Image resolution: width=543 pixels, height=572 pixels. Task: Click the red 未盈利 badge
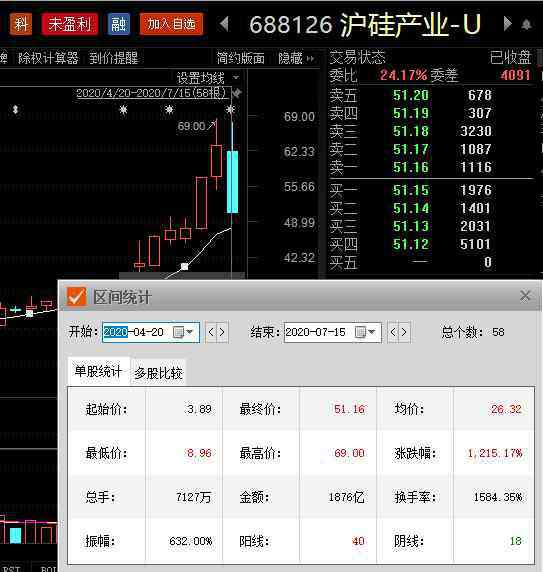70,24
